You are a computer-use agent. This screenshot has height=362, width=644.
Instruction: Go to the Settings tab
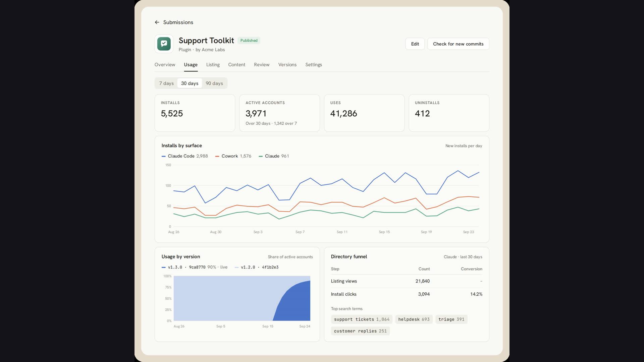(314, 65)
